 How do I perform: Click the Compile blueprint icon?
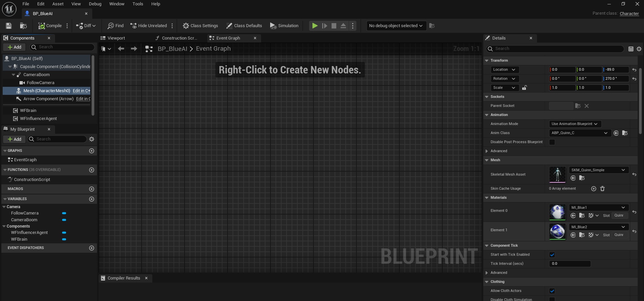pyautogui.click(x=42, y=26)
